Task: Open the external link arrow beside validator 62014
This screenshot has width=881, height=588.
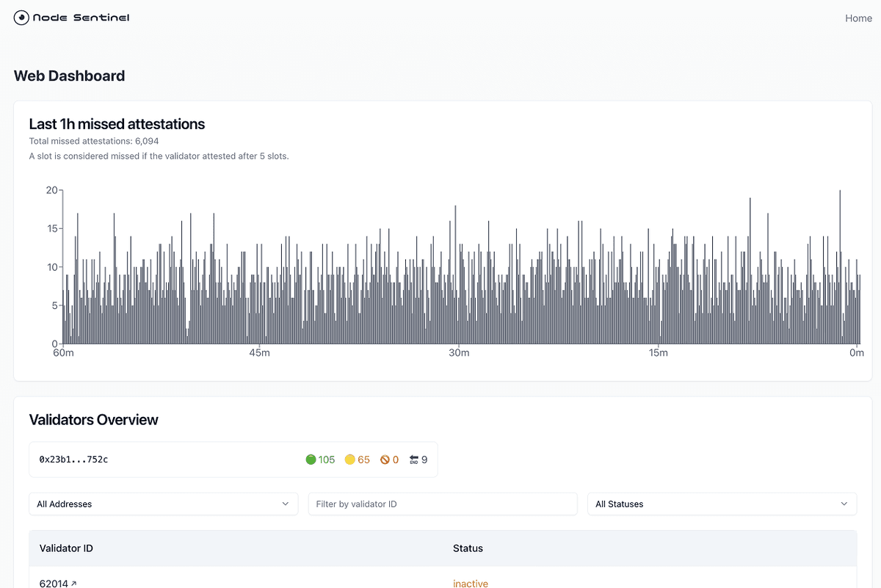Action: [73, 583]
